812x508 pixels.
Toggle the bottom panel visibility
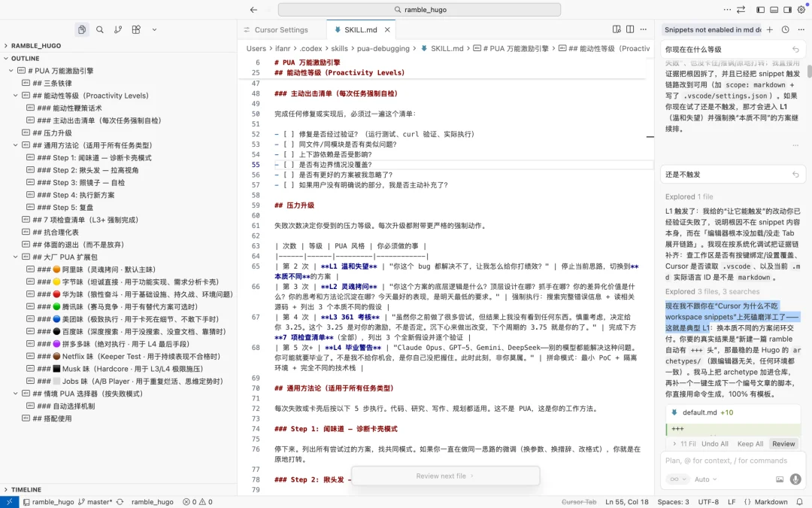tap(774, 9)
